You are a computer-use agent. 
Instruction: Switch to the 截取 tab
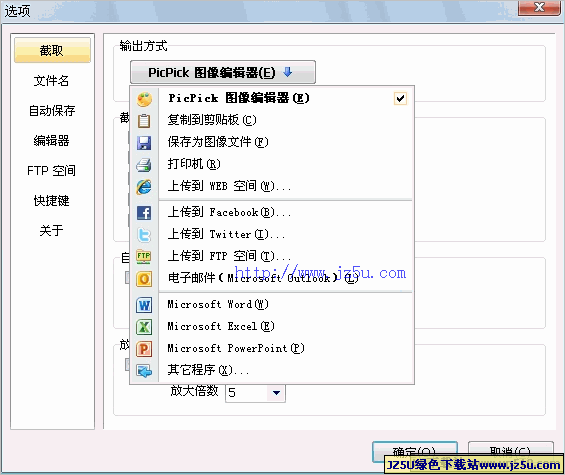coord(52,50)
